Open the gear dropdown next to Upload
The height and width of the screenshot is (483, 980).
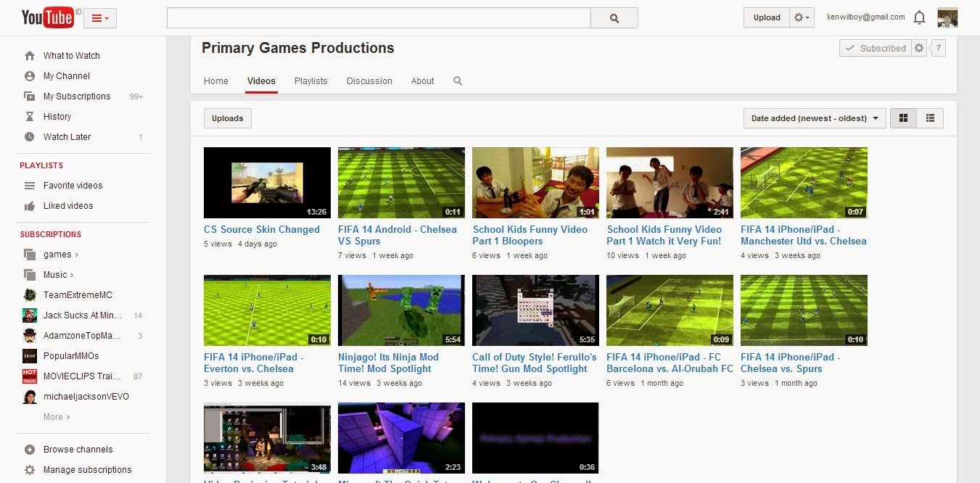click(x=802, y=18)
